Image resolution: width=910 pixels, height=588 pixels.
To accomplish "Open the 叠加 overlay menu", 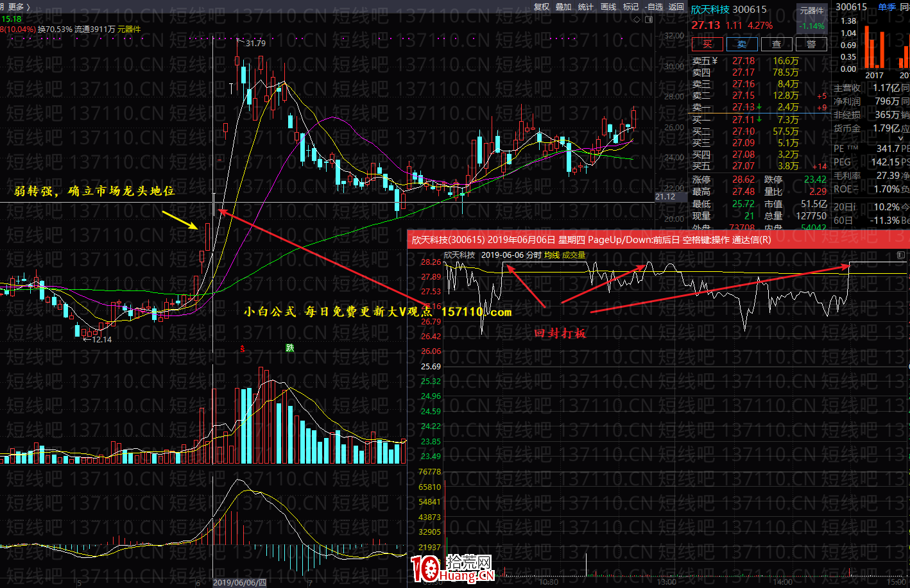I will pyautogui.click(x=563, y=6).
